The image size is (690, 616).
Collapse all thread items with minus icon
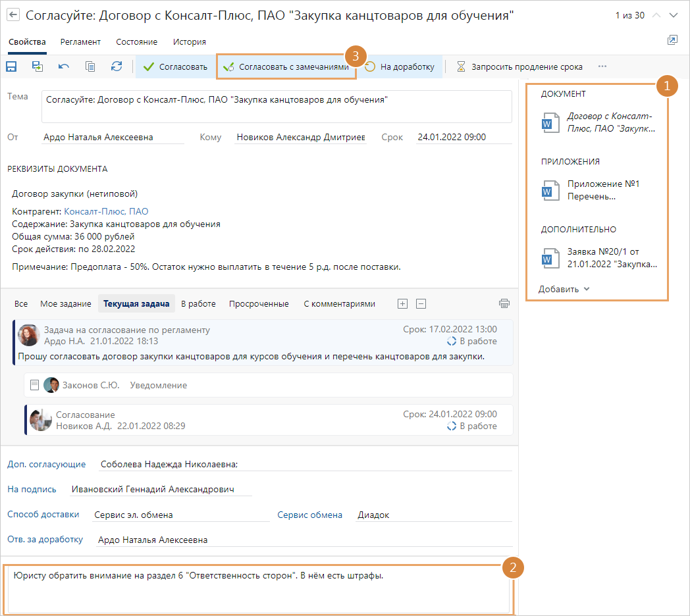[421, 303]
